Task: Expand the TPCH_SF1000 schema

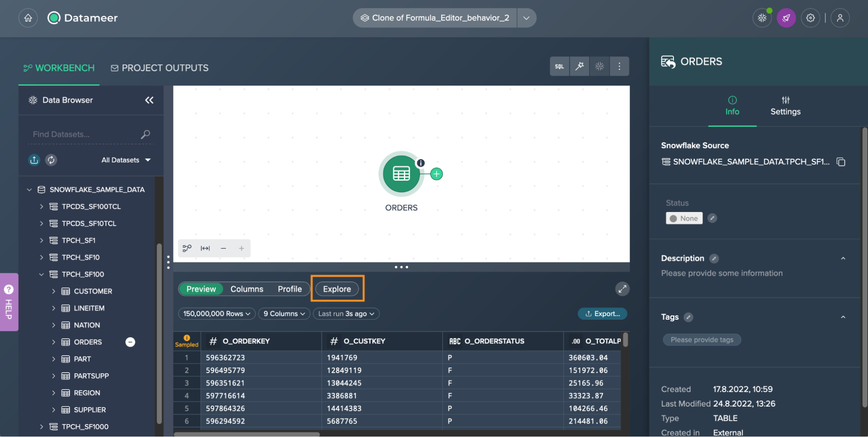Action: (42, 427)
